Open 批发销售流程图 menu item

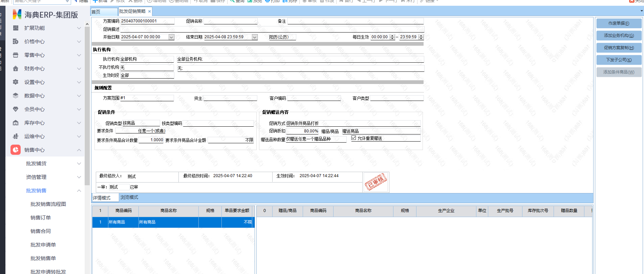tap(48, 204)
